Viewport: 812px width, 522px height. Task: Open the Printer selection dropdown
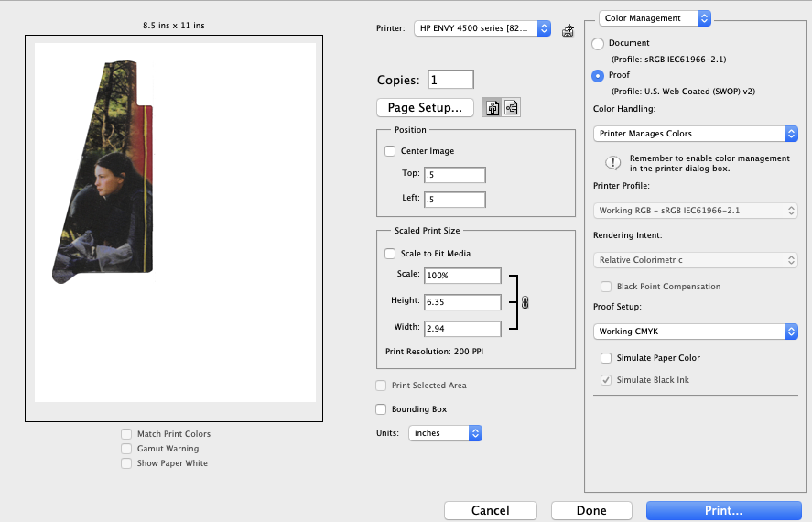482,28
